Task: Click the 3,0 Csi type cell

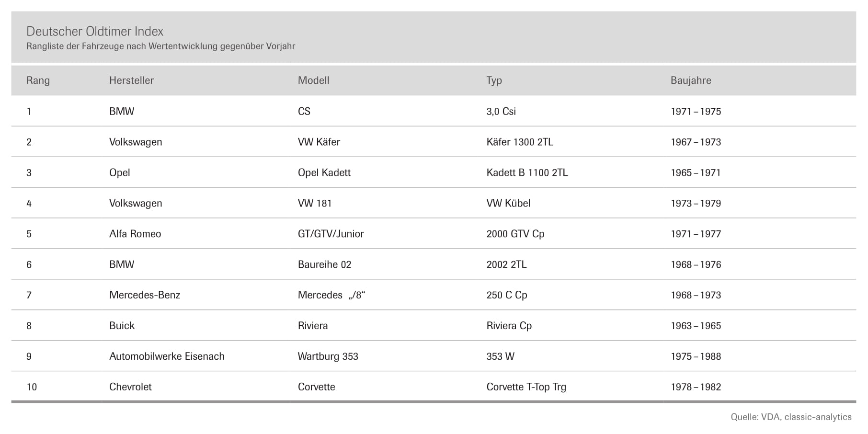Action: tap(501, 111)
